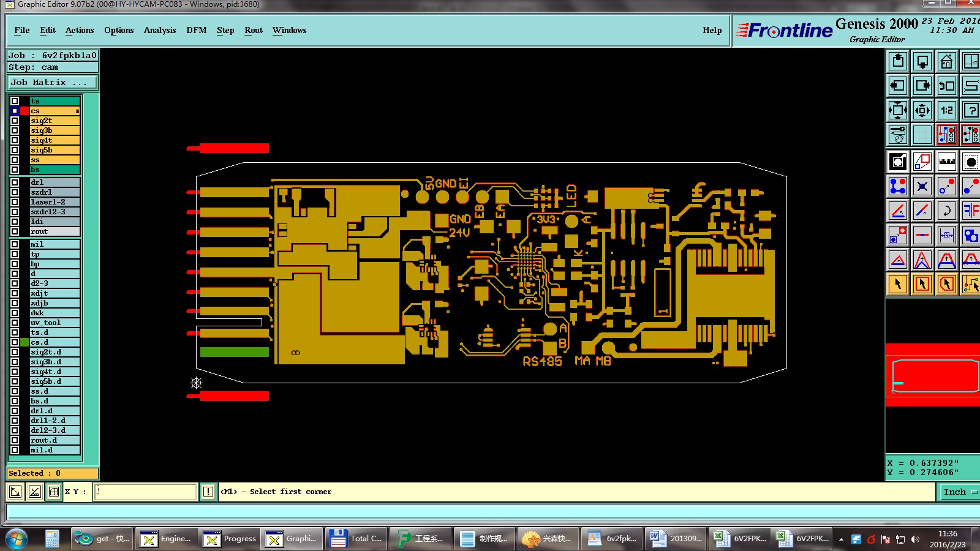Expand the Job Matrix panel
This screenshot has height=551, width=980.
coord(52,82)
